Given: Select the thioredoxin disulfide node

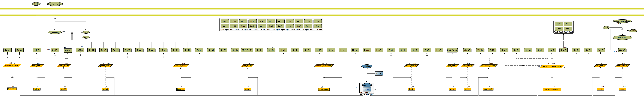Looking at the screenshot, I should [622, 37].
